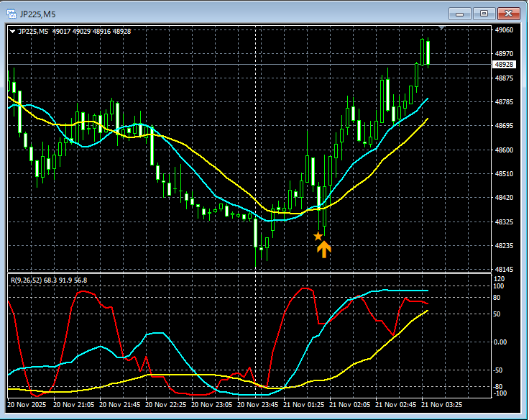This screenshot has height=420, width=529.
Task: Click the 48875 price scale value
Action: [504, 78]
